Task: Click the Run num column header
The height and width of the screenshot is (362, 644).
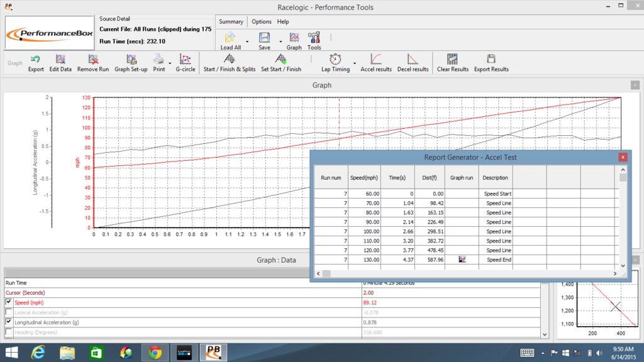Action: coord(331,178)
